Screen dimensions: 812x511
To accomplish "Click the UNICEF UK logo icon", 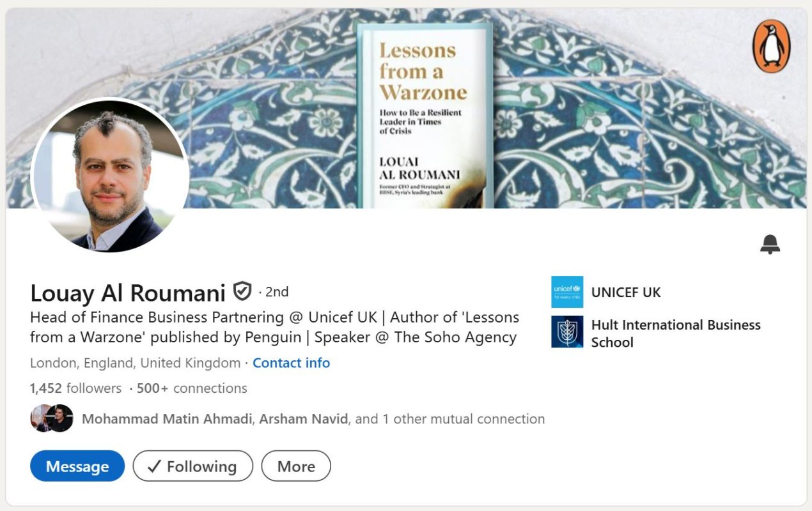I will point(567,292).
